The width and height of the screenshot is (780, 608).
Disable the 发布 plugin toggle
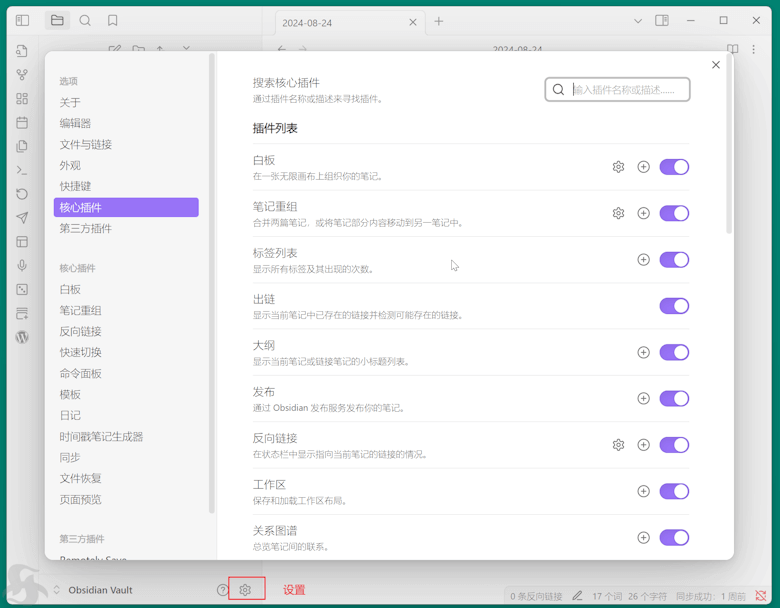click(x=674, y=399)
